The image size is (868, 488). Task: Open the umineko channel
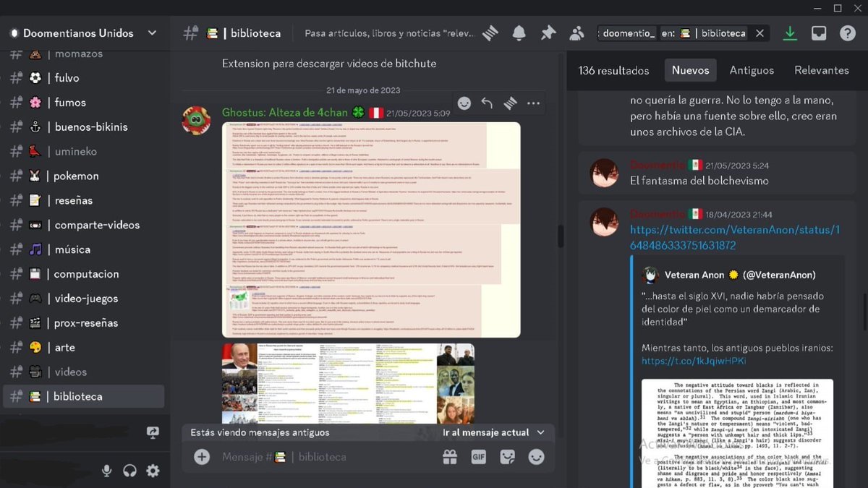(84, 152)
